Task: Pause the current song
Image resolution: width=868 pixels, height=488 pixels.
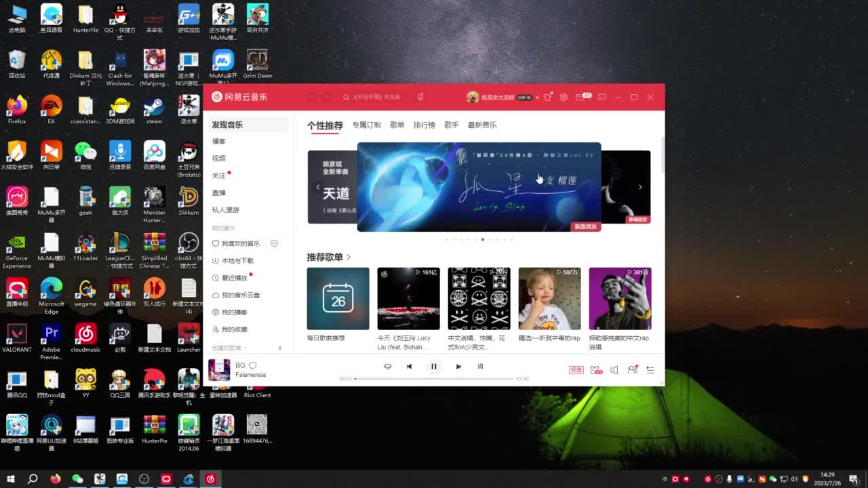Action: tap(434, 366)
